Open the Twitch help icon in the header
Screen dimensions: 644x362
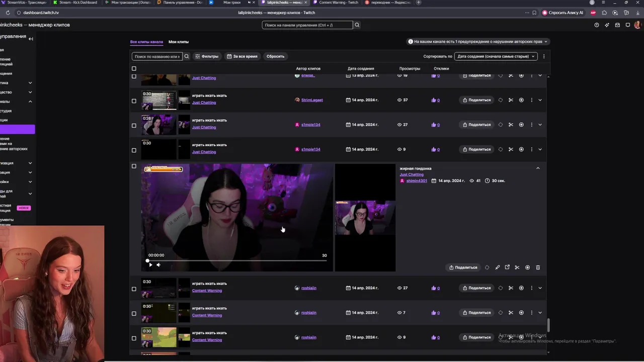(x=597, y=25)
